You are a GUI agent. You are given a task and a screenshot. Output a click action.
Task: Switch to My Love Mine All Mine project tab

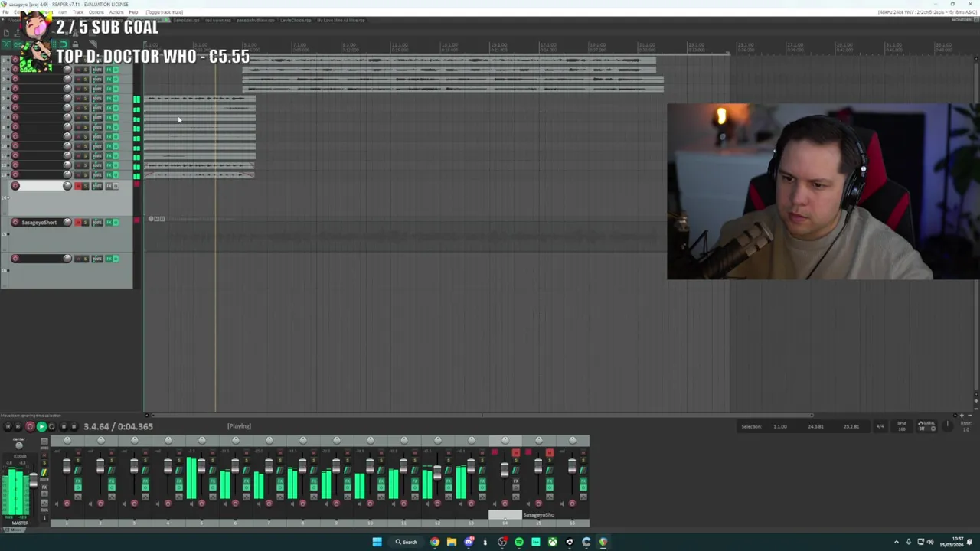341,21
